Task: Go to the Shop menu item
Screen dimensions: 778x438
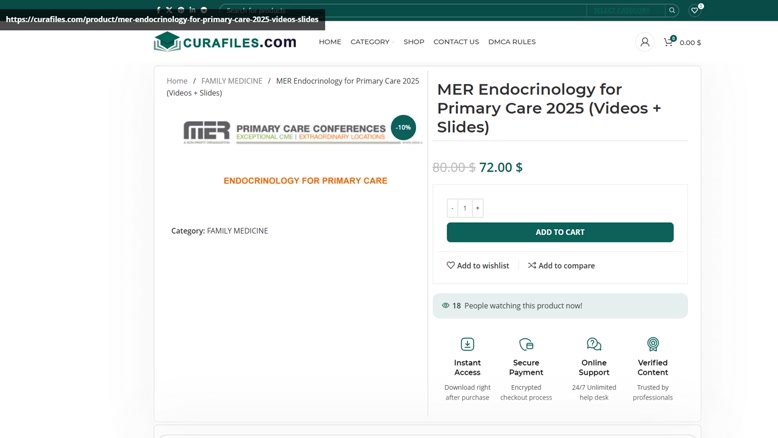Action: click(x=414, y=42)
